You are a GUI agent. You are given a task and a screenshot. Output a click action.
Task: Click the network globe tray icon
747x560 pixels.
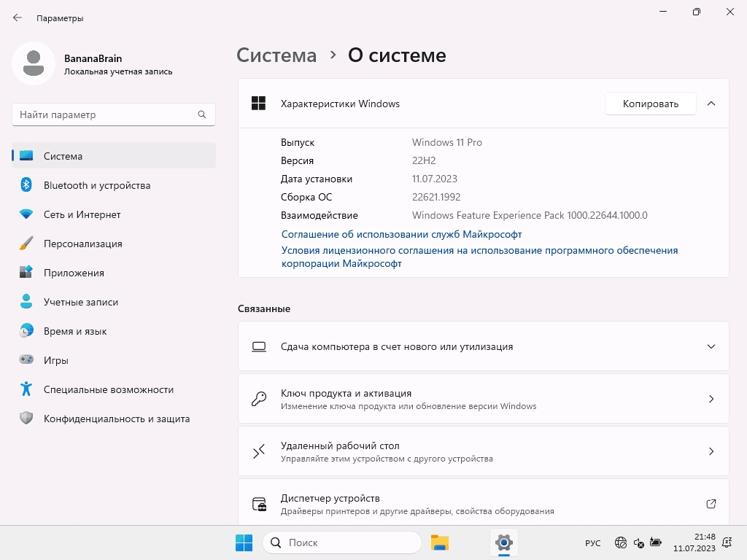pyautogui.click(x=621, y=542)
